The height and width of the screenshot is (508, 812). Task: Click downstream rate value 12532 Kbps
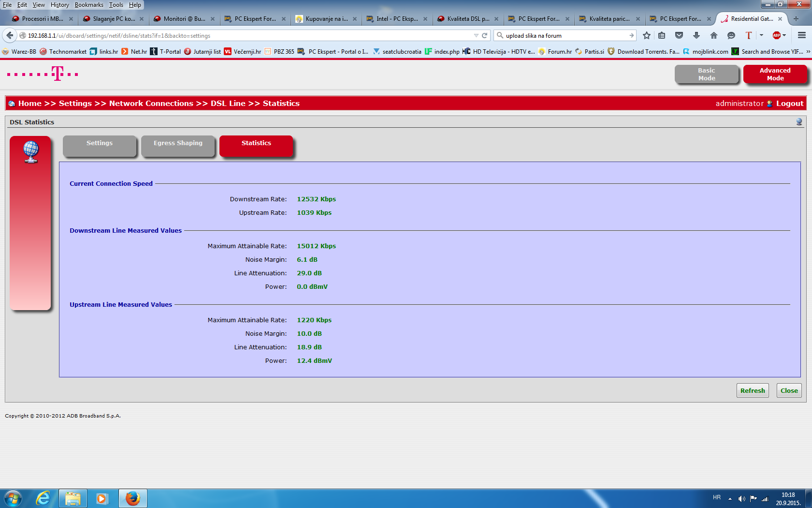pyautogui.click(x=316, y=199)
